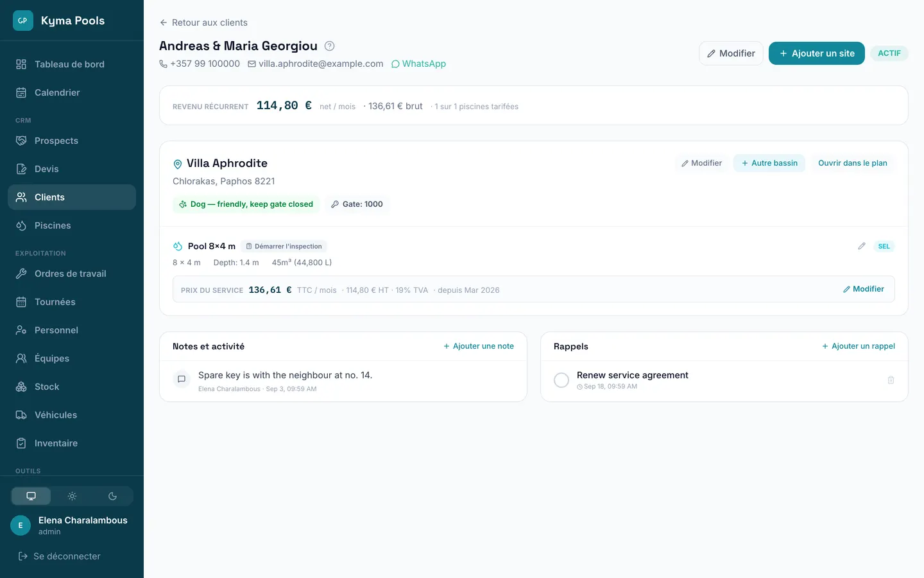Click Ouvrir dans le plan

pos(853,163)
